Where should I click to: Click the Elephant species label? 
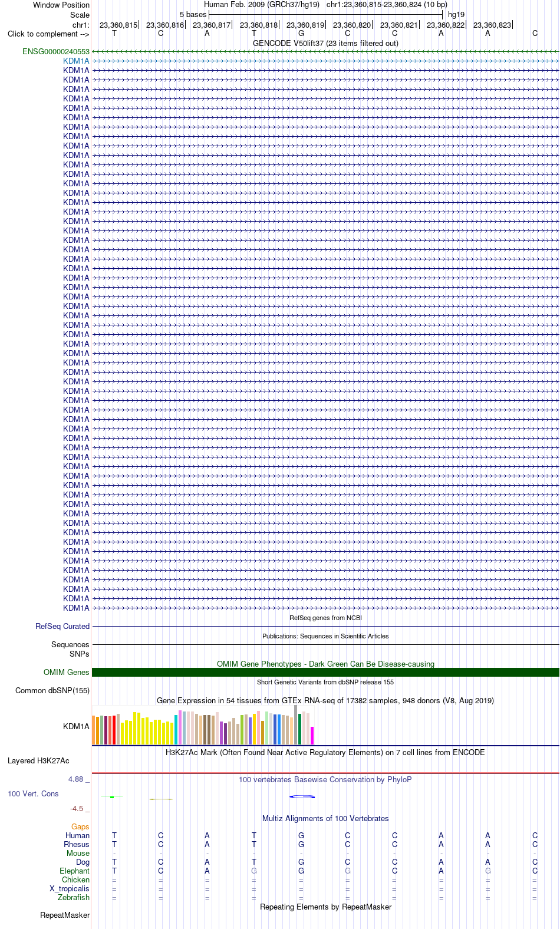[75, 871]
